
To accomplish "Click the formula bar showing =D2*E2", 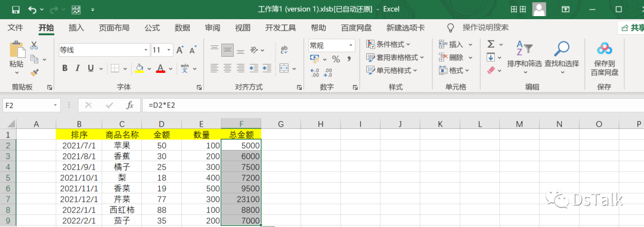I will coord(392,105).
